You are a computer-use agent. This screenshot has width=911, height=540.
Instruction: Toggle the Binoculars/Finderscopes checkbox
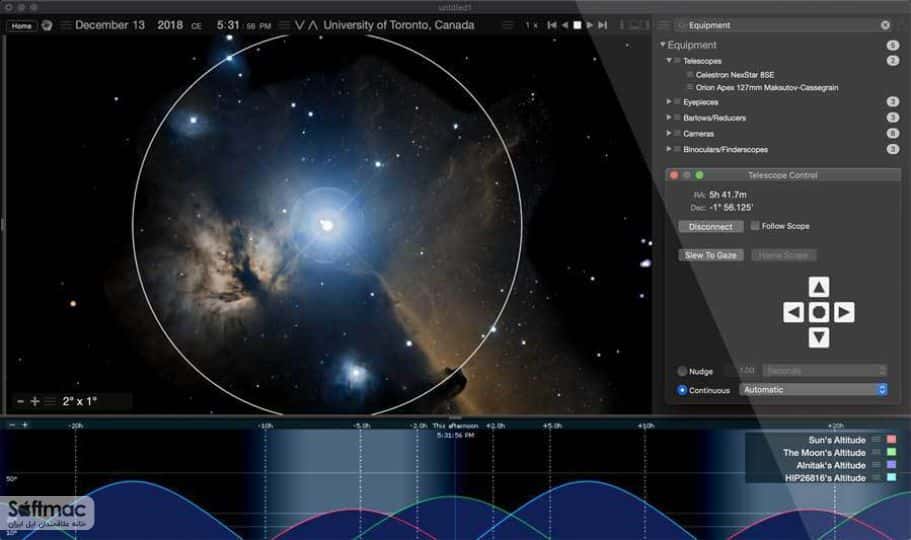click(x=677, y=149)
